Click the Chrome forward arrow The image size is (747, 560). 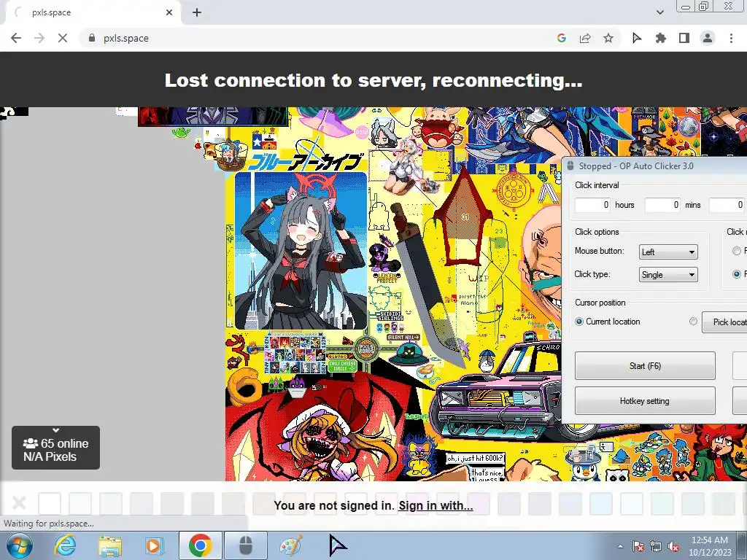point(39,38)
